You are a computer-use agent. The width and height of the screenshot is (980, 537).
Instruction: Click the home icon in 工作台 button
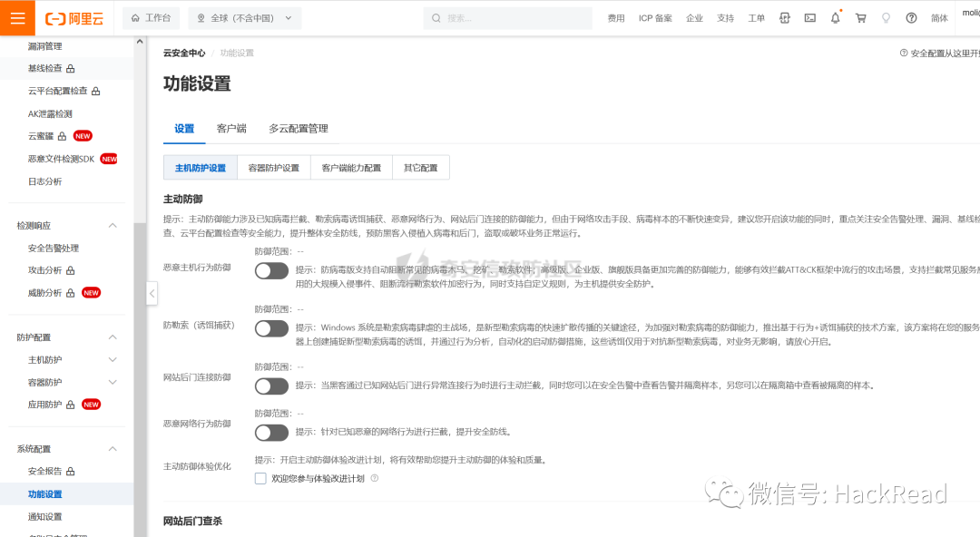135,18
